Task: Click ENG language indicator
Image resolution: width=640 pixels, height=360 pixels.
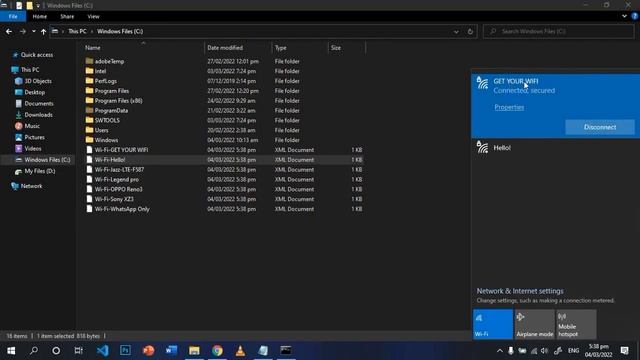Action: click(x=573, y=351)
